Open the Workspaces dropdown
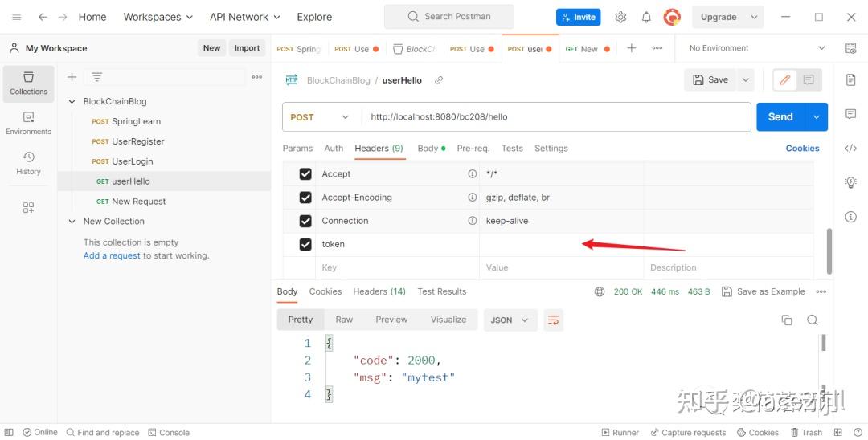 (x=158, y=17)
